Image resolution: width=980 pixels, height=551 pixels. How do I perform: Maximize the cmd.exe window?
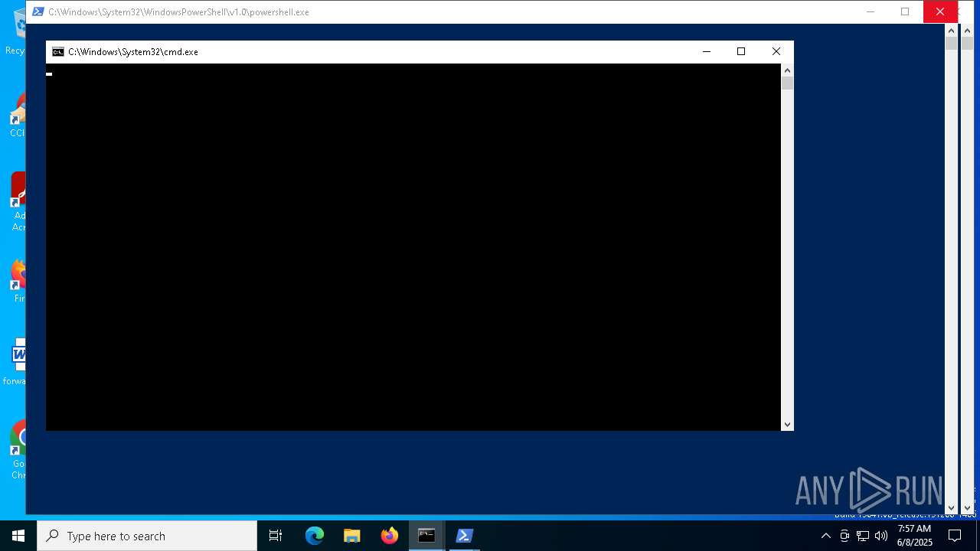coord(741,51)
